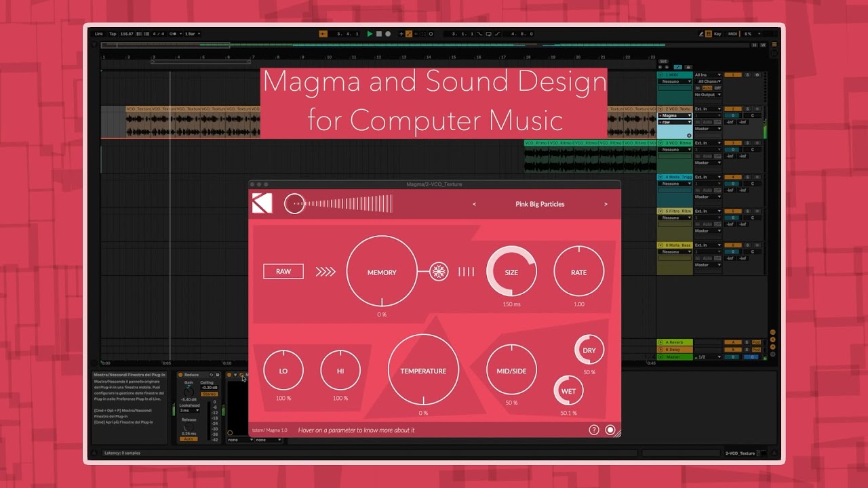Image resolution: width=868 pixels, height=488 pixels.
Task: Click the RAW button in Magma
Action: click(x=283, y=272)
